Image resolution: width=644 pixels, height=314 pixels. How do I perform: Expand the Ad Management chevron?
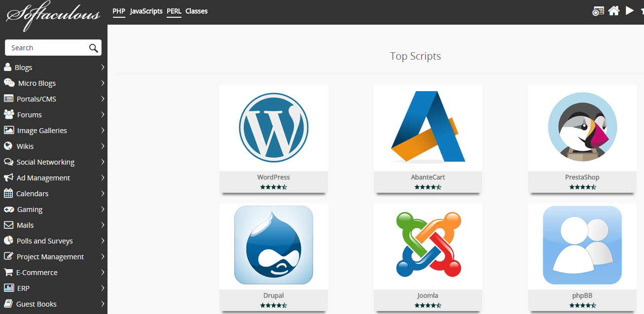(103, 177)
